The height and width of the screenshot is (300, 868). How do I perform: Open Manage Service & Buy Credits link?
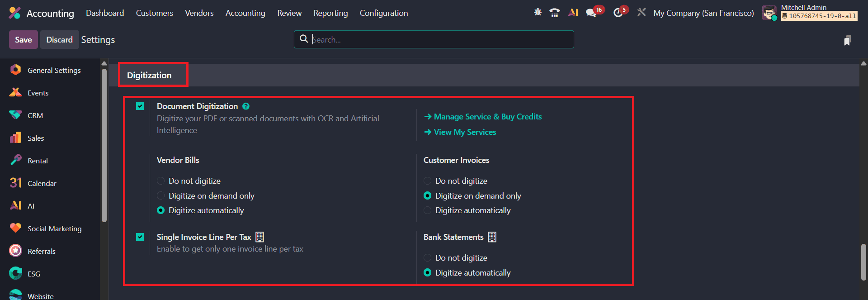[x=483, y=117]
